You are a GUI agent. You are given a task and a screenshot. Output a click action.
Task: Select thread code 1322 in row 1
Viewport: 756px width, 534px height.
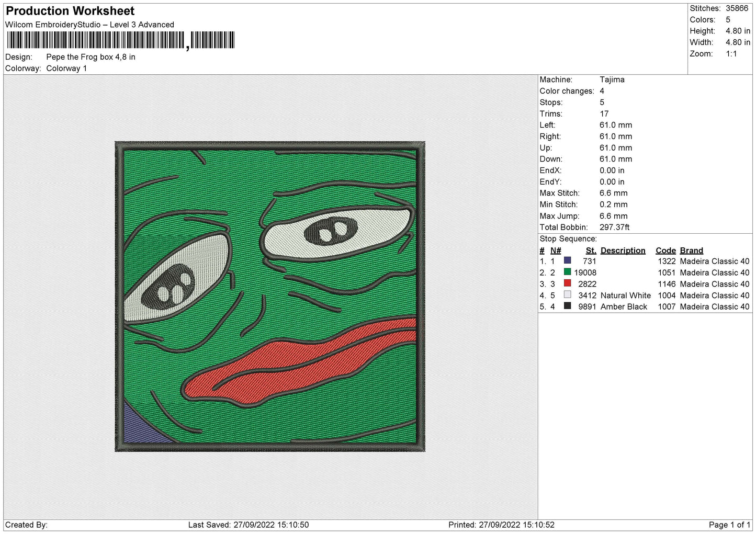click(667, 261)
